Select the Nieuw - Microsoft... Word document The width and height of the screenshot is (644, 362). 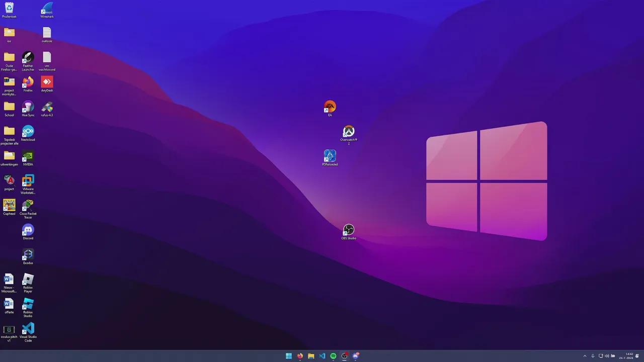pyautogui.click(x=9, y=283)
